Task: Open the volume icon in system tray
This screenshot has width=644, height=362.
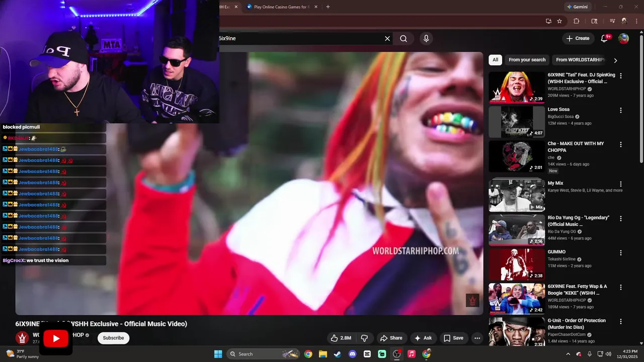Action: (608, 354)
